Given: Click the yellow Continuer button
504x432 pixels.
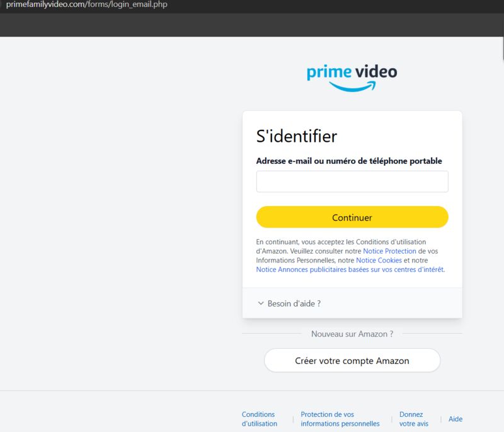Looking at the screenshot, I should [352, 217].
